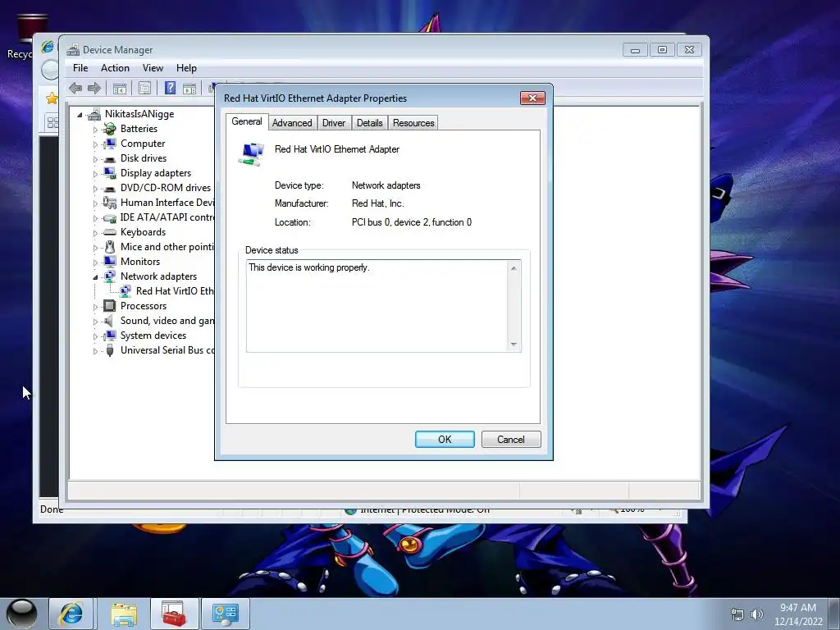Toggle the console tree pane toolbar icon
This screenshot has height=630, width=840.
[120, 89]
